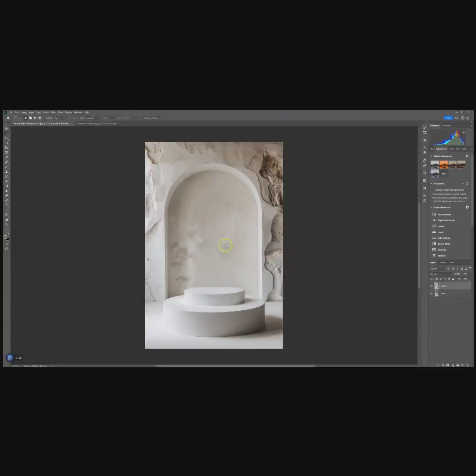Open the search icon near the Share button
Screen dimensions: 476x476
tap(457, 118)
